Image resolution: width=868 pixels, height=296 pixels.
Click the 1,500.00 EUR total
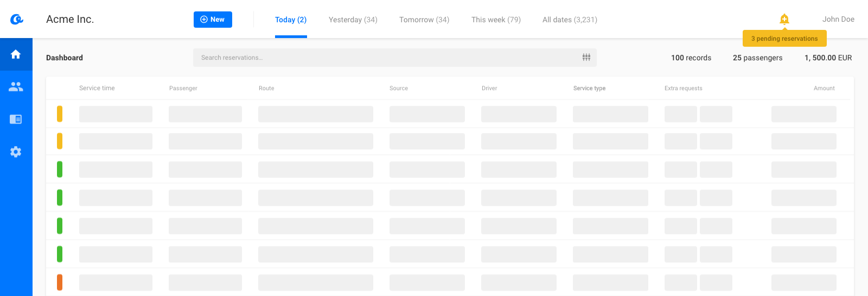click(x=828, y=58)
